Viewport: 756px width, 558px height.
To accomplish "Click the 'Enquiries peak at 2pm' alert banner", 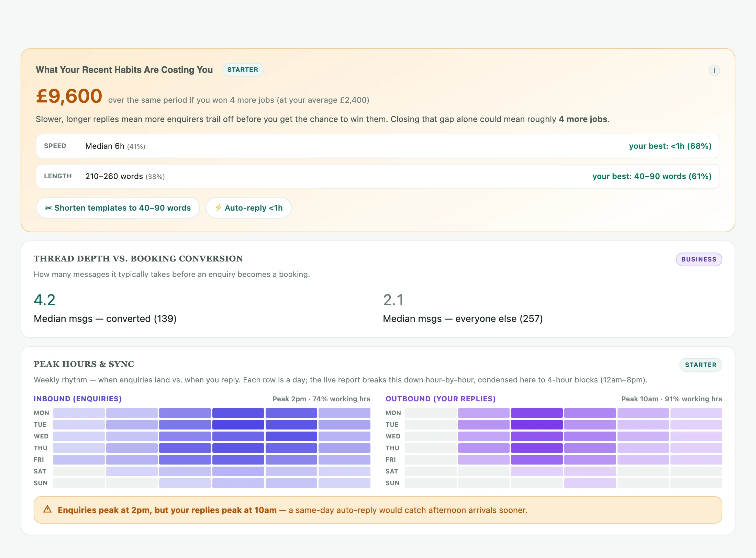I will [378, 510].
